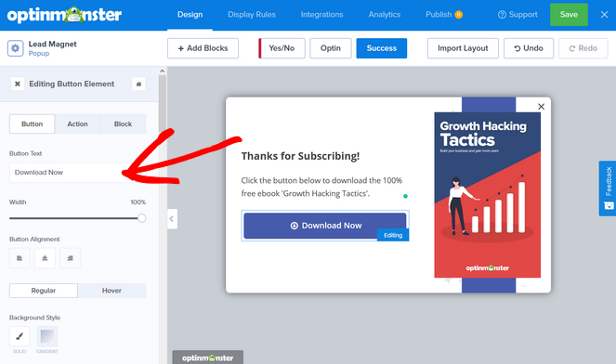
Task: Select the Success view
Action: [x=382, y=48]
